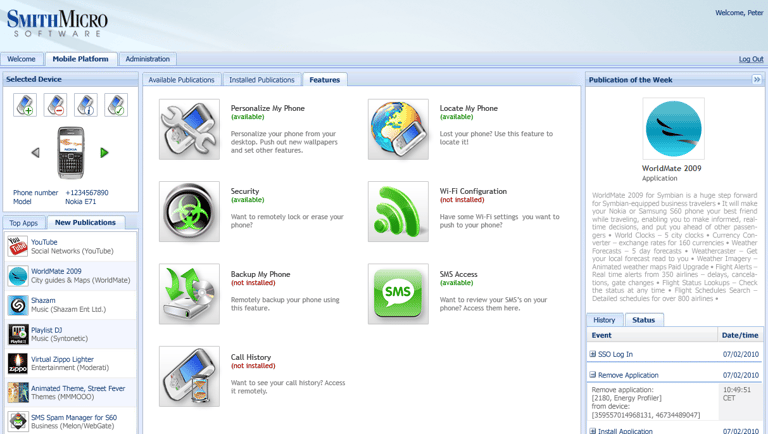Switch to Available Publications tab
The height and width of the screenshot is (434, 768).
(181, 80)
